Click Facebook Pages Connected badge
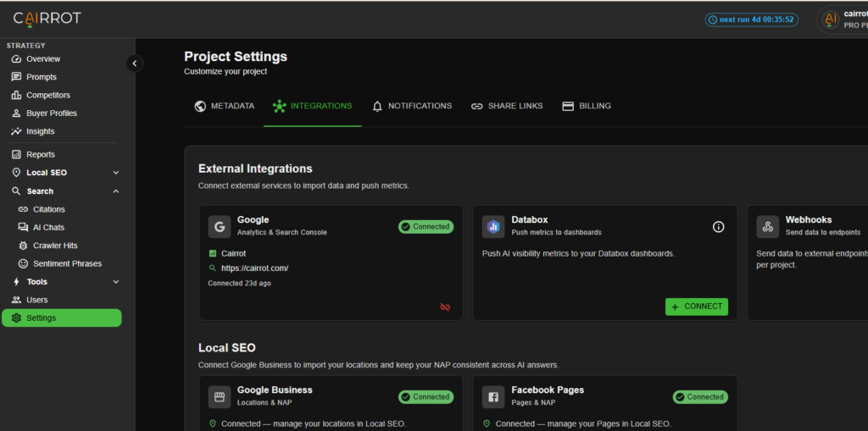The height and width of the screenshot is (431, 868). 700,396
